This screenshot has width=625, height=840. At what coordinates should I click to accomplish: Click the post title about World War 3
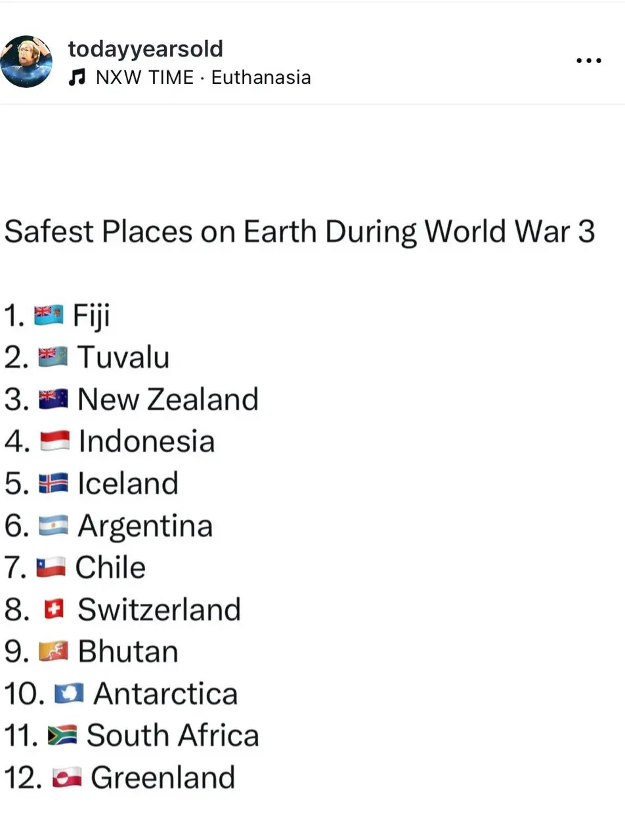coord(299,232)
